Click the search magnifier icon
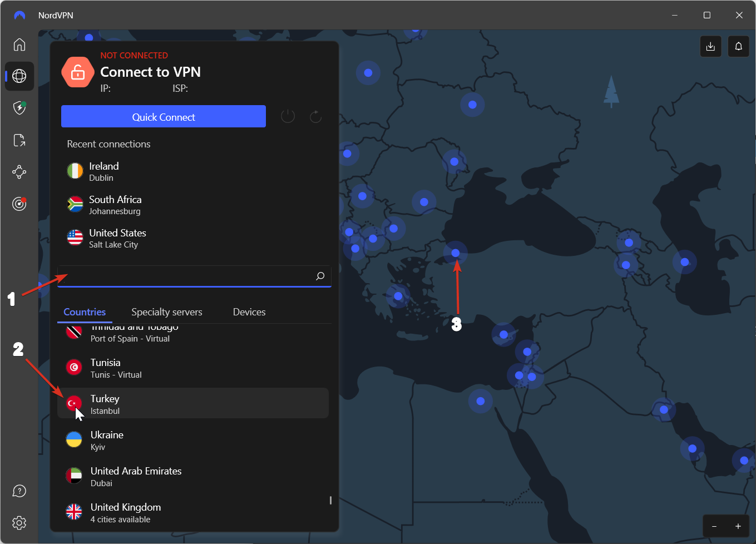The height and width of the screenshot is (544, 756). 320,276
